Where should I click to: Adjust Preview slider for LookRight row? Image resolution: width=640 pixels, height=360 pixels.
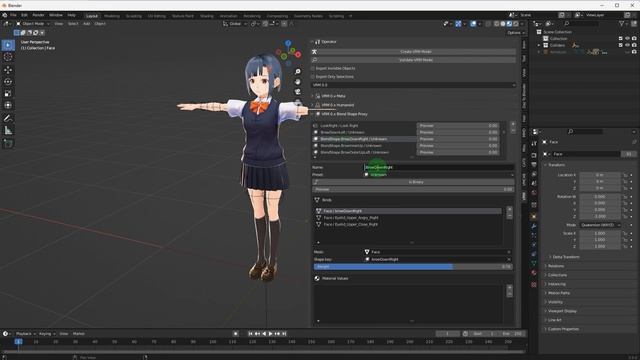[458, 126]
